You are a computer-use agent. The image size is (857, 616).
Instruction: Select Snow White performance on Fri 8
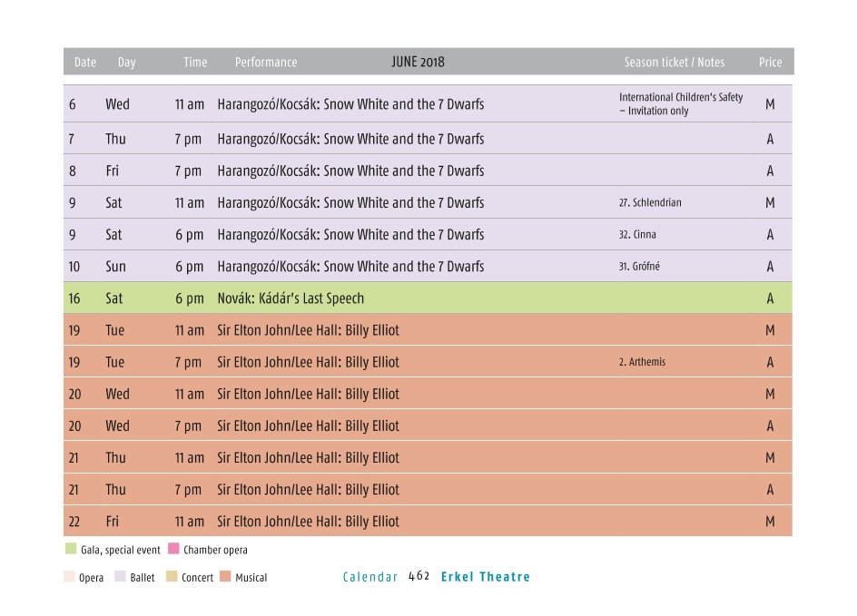350,171
